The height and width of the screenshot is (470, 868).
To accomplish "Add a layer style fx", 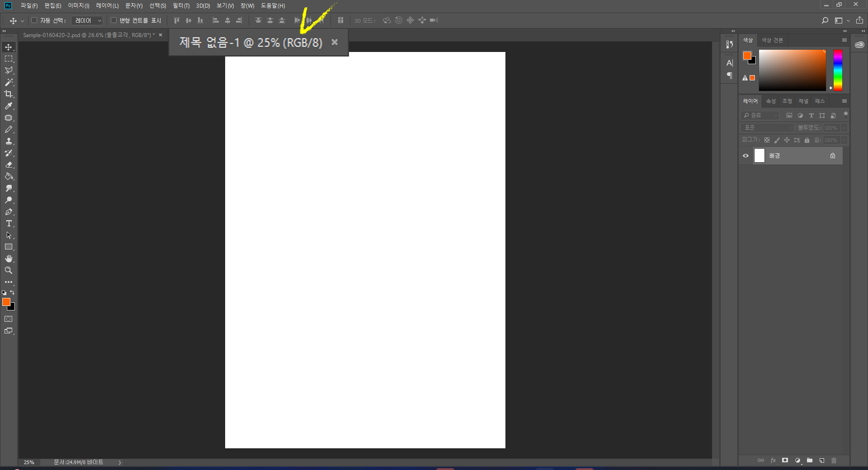I will click(773, 461).
